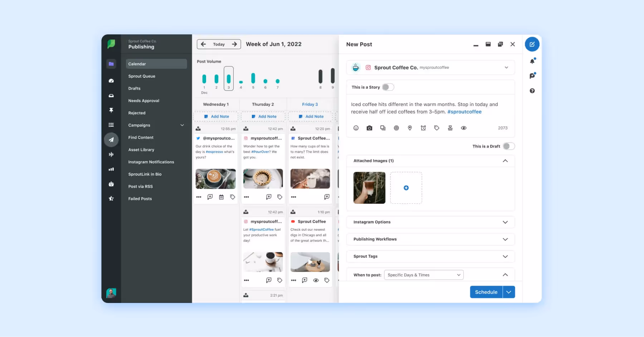Select the Publishing paper plane icon
The width and height of the screenshot is (644, 337).
(x=111, y=140)
